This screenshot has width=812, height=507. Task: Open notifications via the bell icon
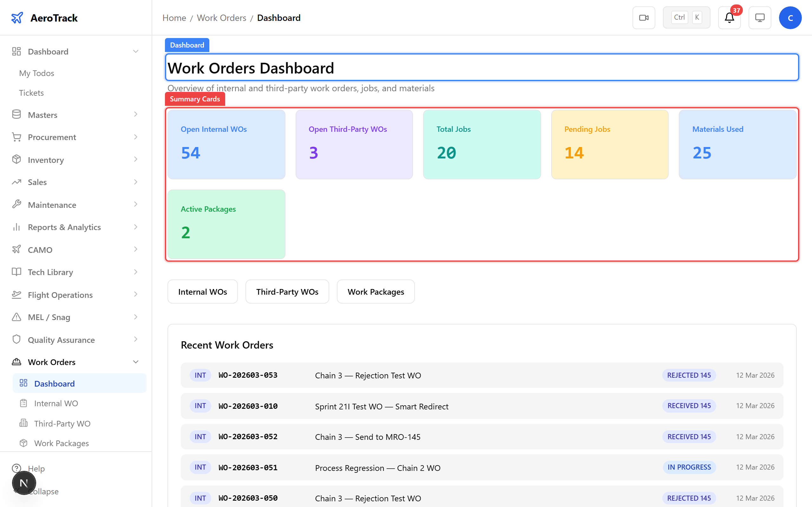[729, 18]
